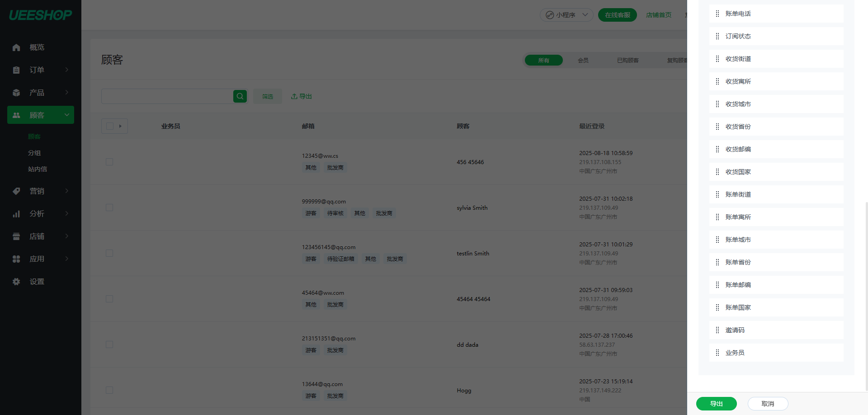Screen dimensions: 868x415
Task: Click the settings gear icon in sidebar
Action: [x=16, y=282]
